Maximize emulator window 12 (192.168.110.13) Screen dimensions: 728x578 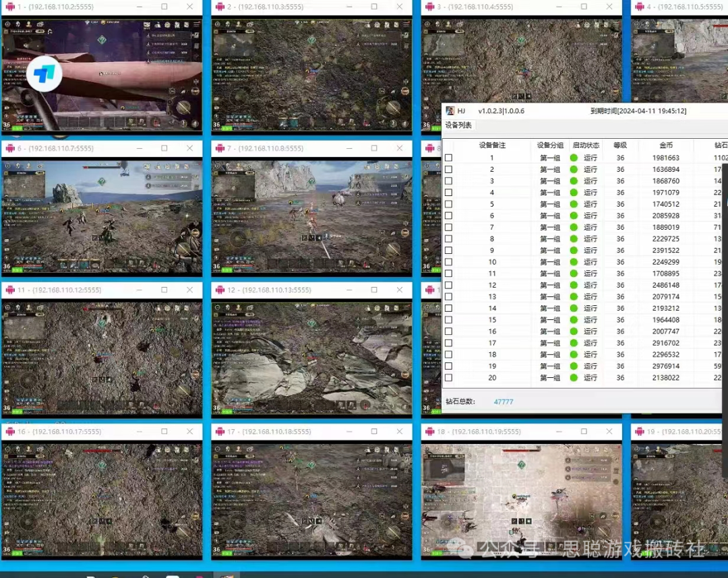click(x=374, y=290)
